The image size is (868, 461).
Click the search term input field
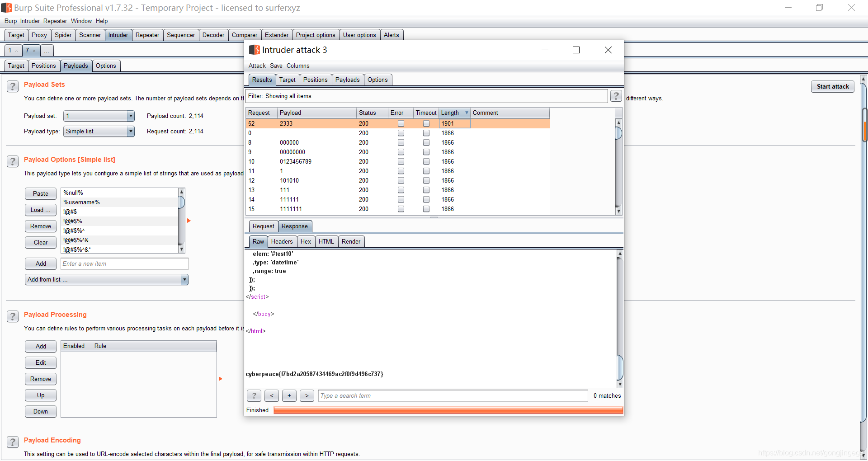(453, 396)
